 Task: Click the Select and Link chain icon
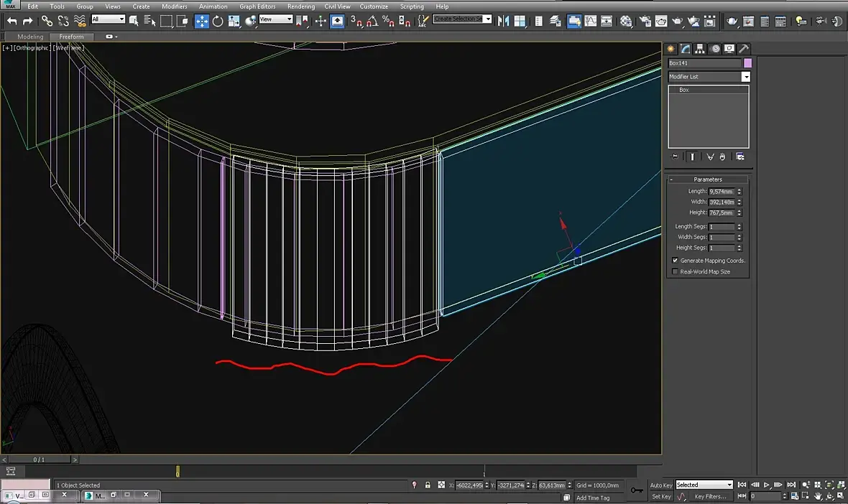click(x=47, y=21)
